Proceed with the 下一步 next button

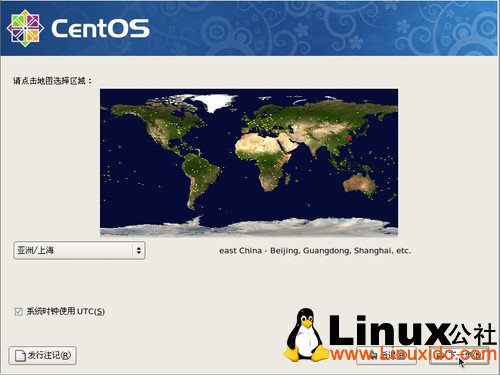tap(459, 355)
